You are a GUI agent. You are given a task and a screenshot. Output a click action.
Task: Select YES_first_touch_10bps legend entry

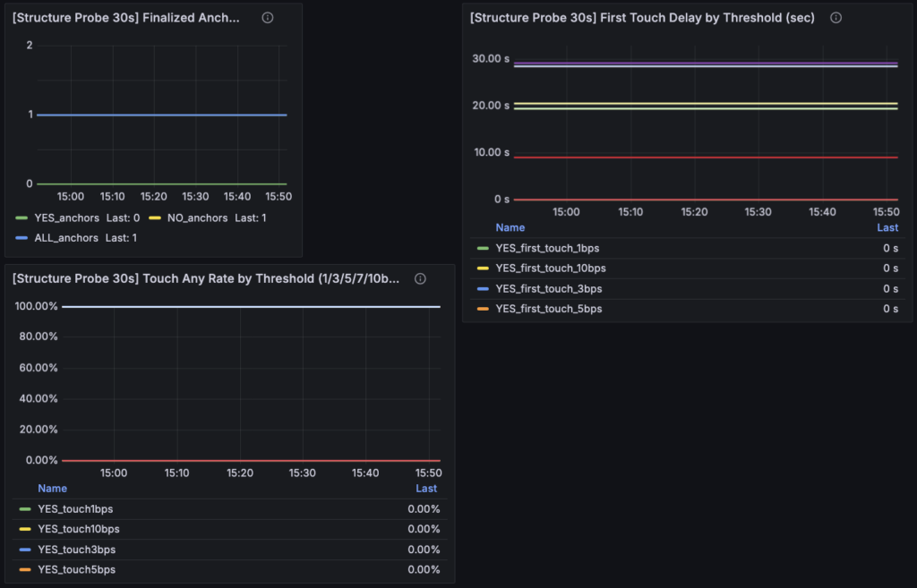[550, 268]
